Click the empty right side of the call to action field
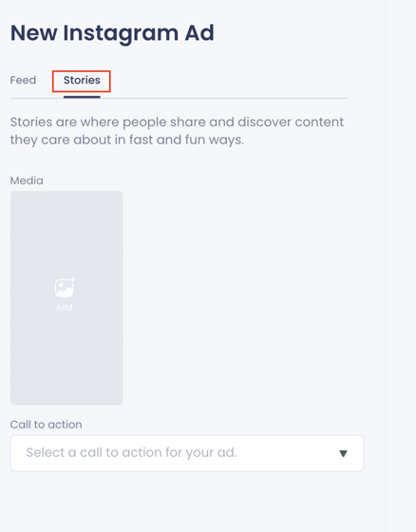Screen dimensions: 416x532 coord(289,453)
